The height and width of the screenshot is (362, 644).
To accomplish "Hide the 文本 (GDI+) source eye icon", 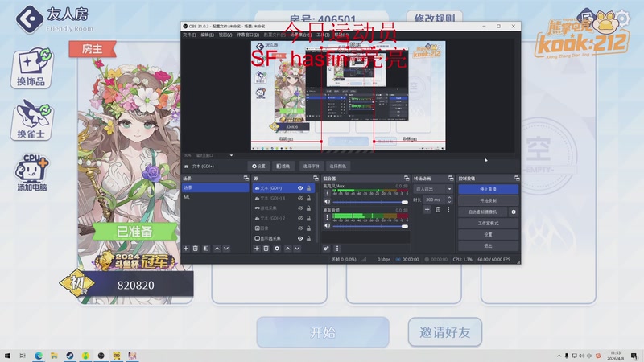I will point(300,188).
